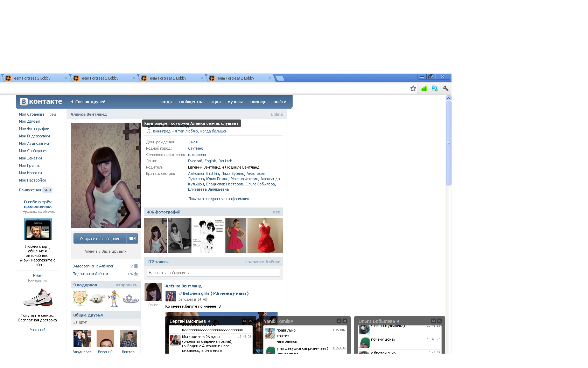Close the Yanik Tomilov chat window
The image size is (588, 368).
click(345, 321)
